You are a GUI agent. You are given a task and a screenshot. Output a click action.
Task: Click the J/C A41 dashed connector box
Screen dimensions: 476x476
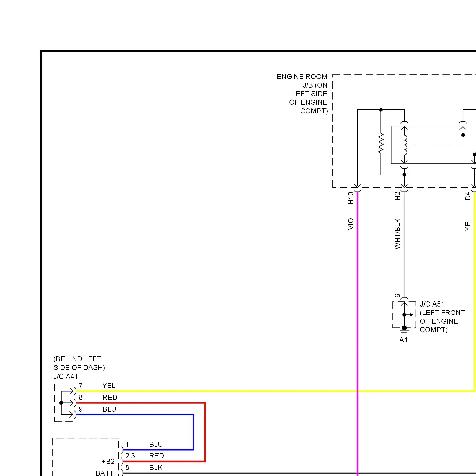(64, 403)
